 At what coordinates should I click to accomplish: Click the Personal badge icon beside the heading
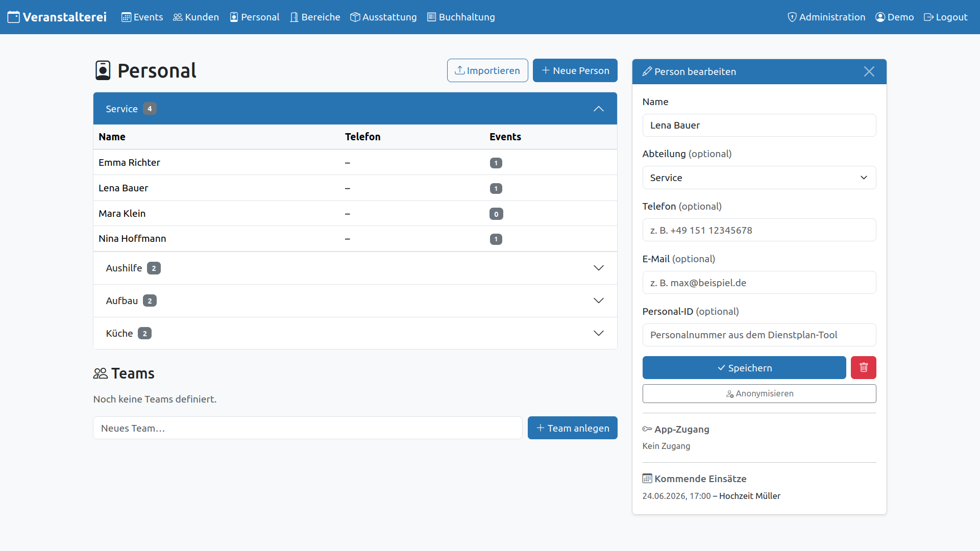tap(103, 70)
